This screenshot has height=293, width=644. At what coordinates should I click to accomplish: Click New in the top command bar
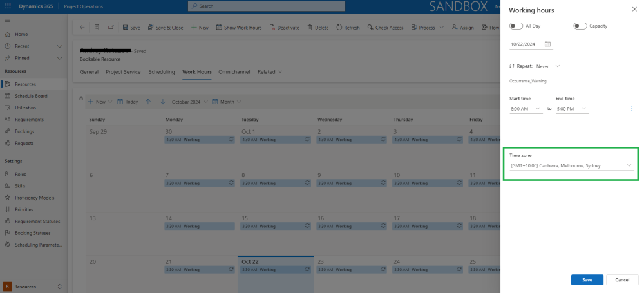click(200, 28)
